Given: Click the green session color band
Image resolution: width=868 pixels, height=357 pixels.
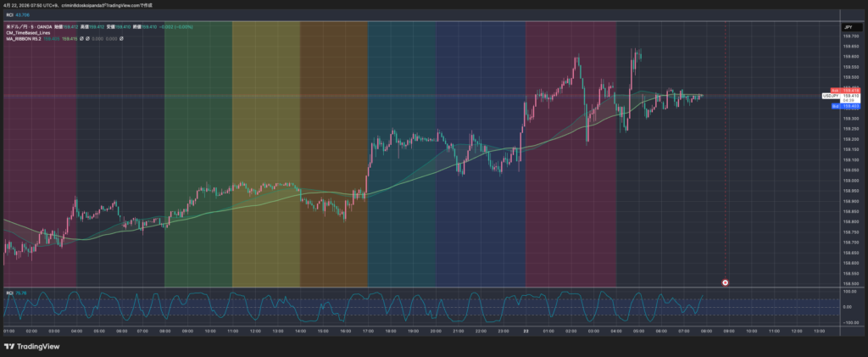Looking at the screenshot, I should (x=198, y=153).
